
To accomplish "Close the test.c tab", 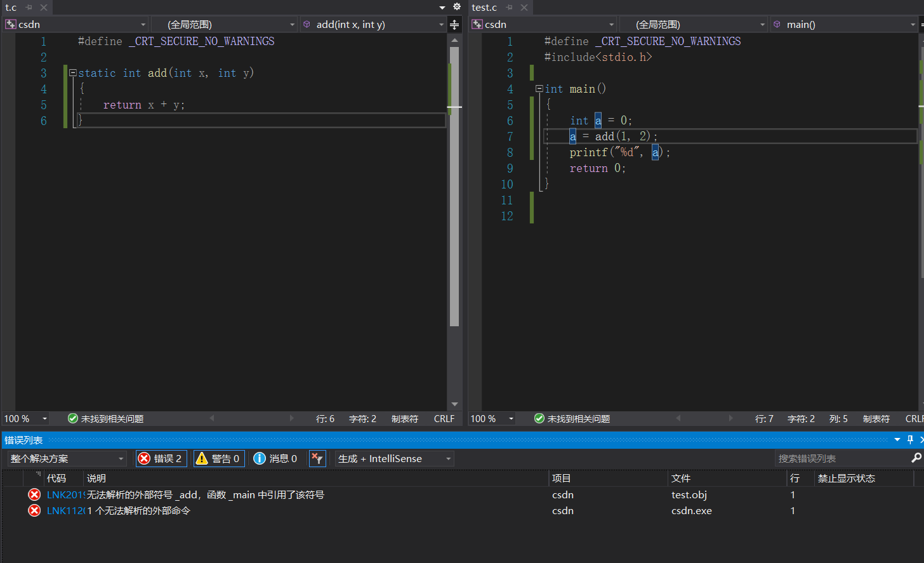I will pos(524,8).
